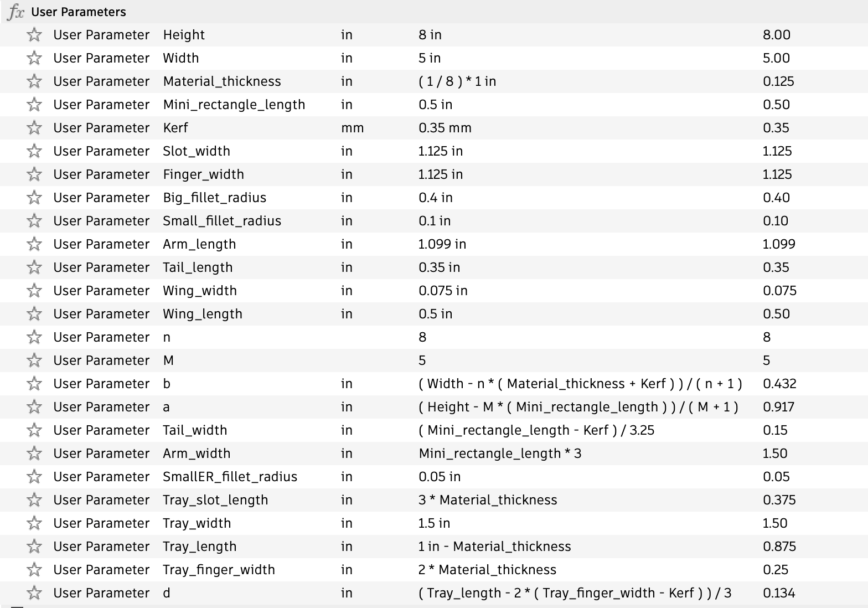The height and width of the screenshot is (608, 868).
Task: Favorite the Tray_slot_length parameter
Action: 34,500
